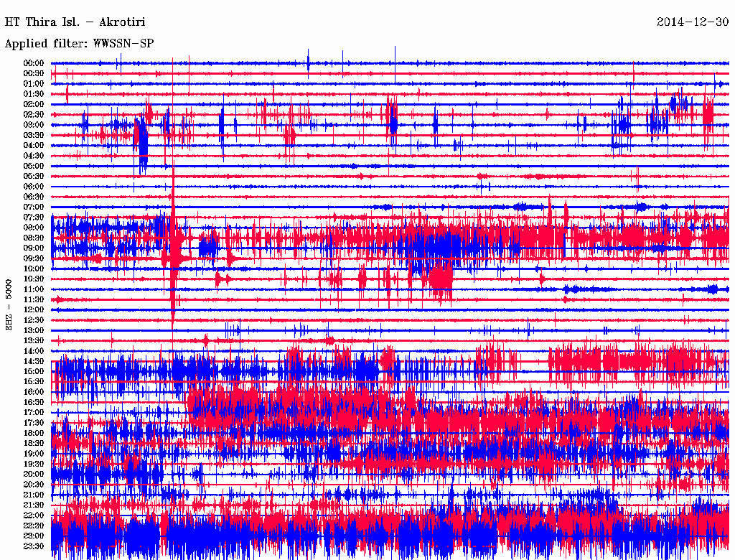Select the 15:00 time label

34,371
